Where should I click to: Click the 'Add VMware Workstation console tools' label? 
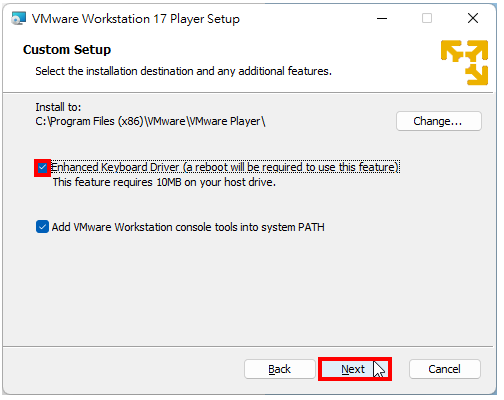(188, 227)
